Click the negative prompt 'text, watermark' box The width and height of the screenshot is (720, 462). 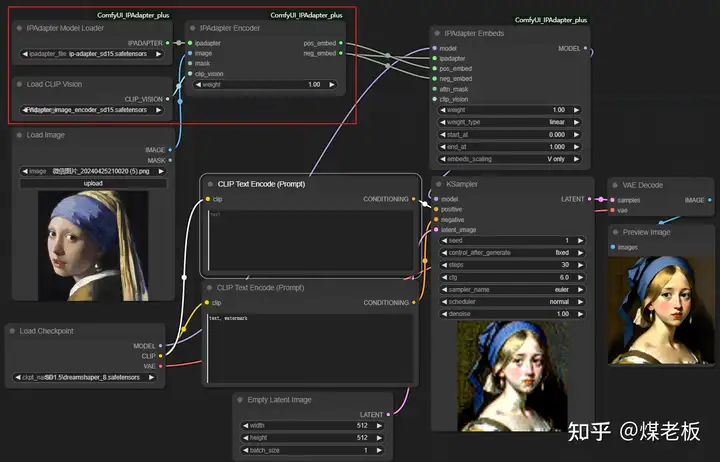(309, 348)
